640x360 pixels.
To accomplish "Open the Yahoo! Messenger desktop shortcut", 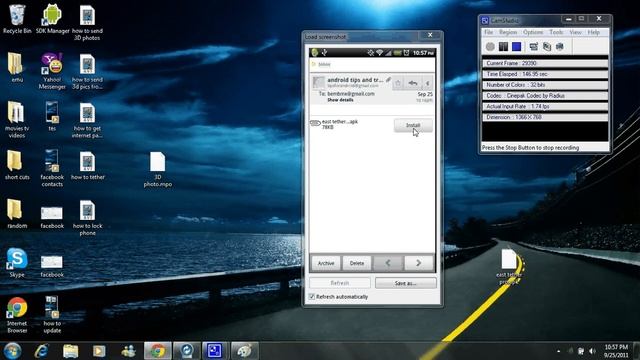I will pyautogui.click(x=52, y=71).
